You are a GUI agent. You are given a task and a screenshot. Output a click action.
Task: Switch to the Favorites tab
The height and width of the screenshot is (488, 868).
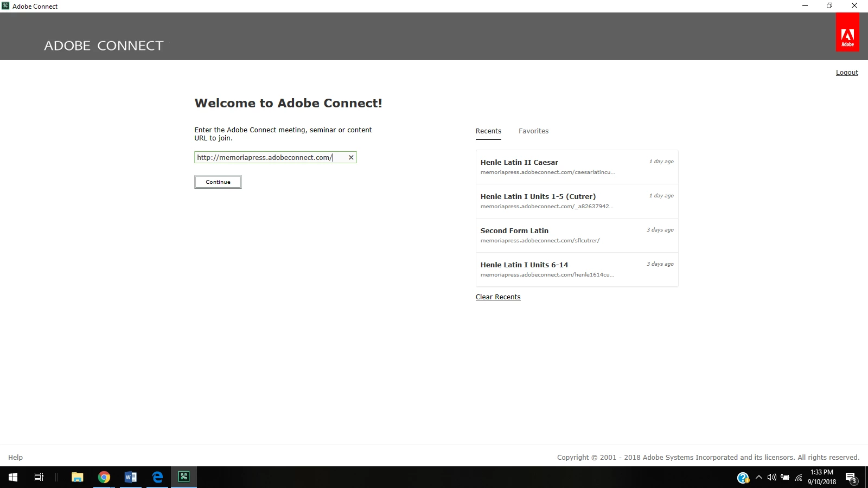pos(533,131)
